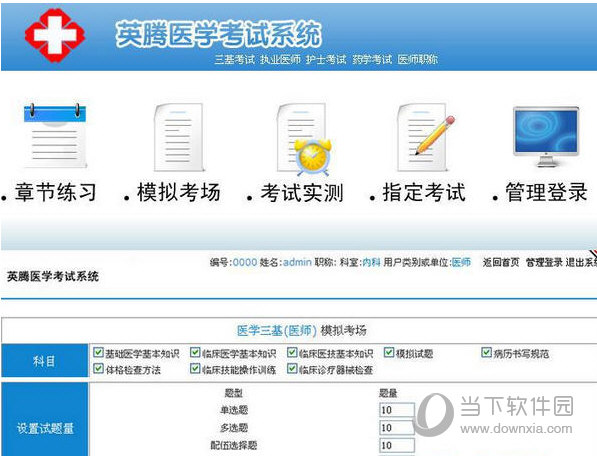Select the 管理登录 menu label

coord(546,192)
